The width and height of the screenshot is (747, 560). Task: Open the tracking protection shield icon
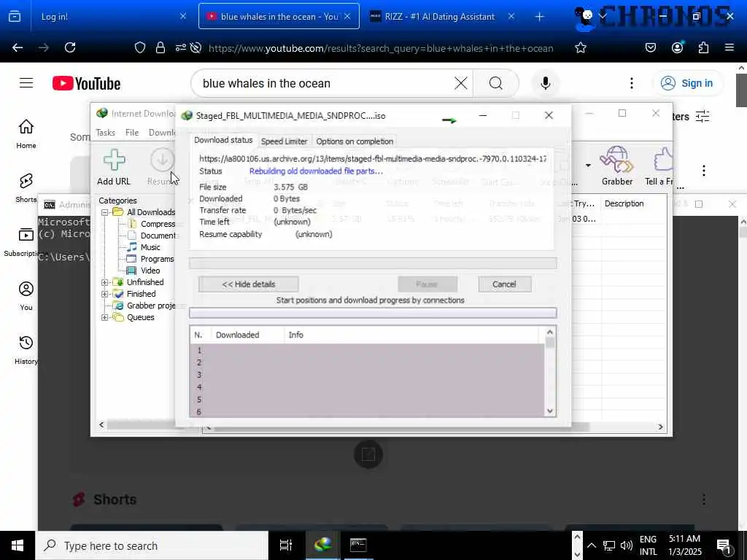139,47
